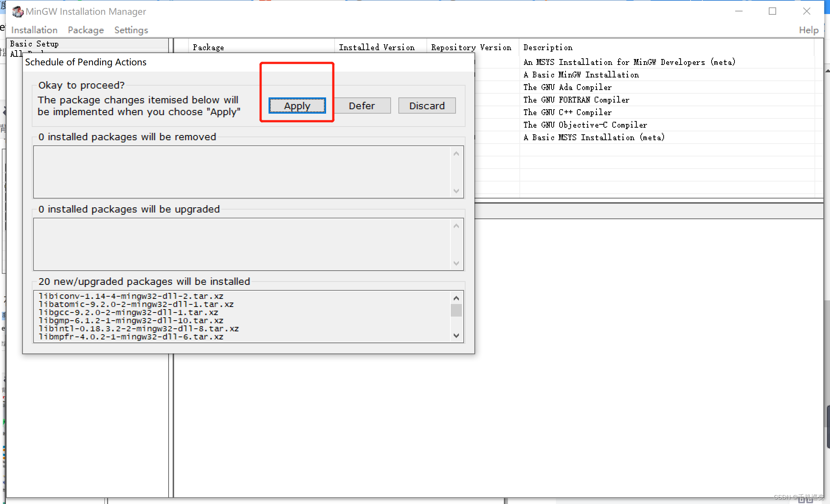Viewport: 830px width, 504px height.
Task: Minimize the MinGW Installation Manager window
Action: (739, 11)
